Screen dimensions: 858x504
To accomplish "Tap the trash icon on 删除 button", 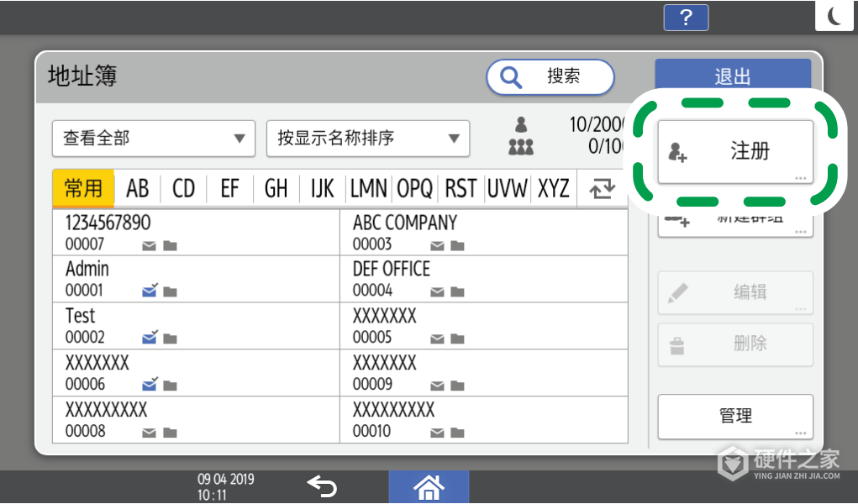I will click(677, 346).
